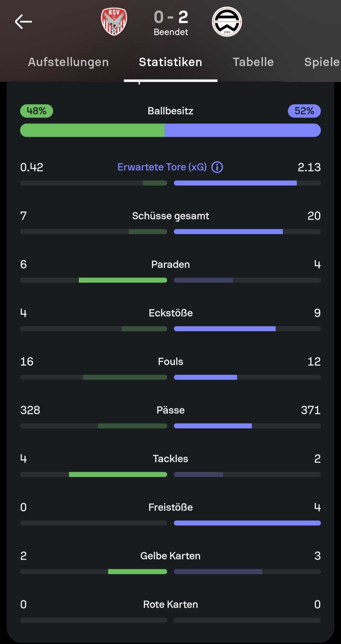Image resolution: width=341 pixels, height=644 pixels.
Task: Tap the 48% possession badge
Action: (x=37, y=111)
